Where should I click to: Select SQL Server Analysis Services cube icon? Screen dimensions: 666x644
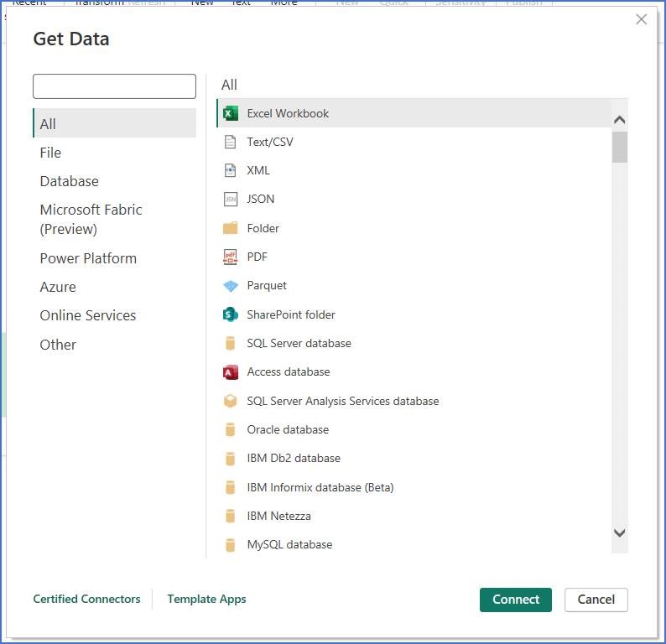coord(230,401)
